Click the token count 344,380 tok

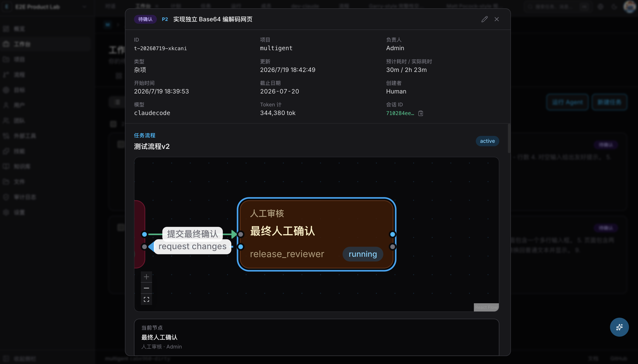click(278, 113)
